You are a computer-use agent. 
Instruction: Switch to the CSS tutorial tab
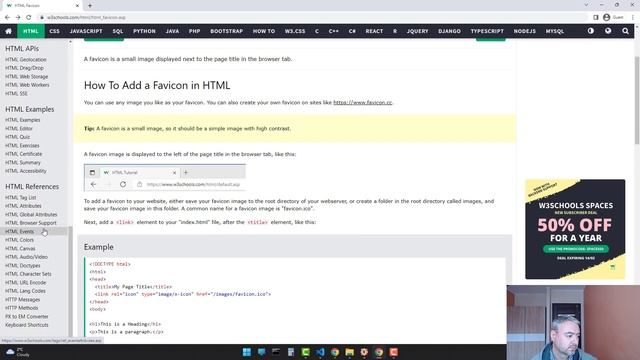(x=54, y=31)
